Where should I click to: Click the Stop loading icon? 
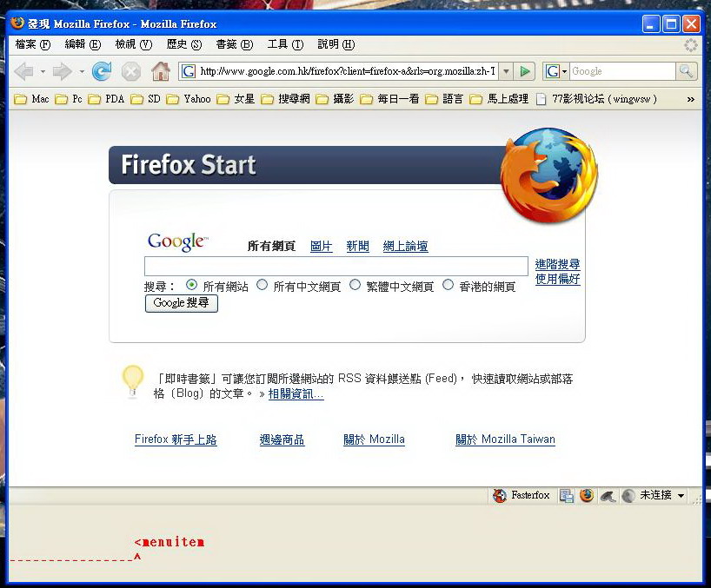coord(131,71)
